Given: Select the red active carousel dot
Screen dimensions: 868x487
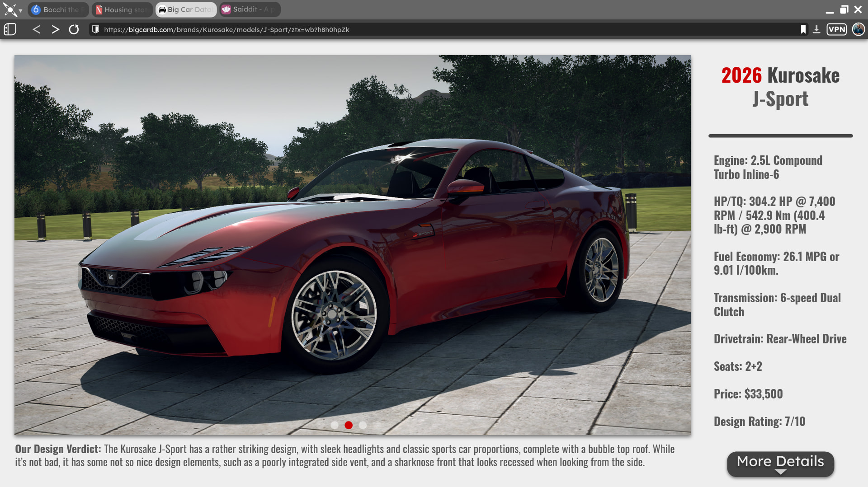Looking at the screenshot, I should click(x=349, y=425).
